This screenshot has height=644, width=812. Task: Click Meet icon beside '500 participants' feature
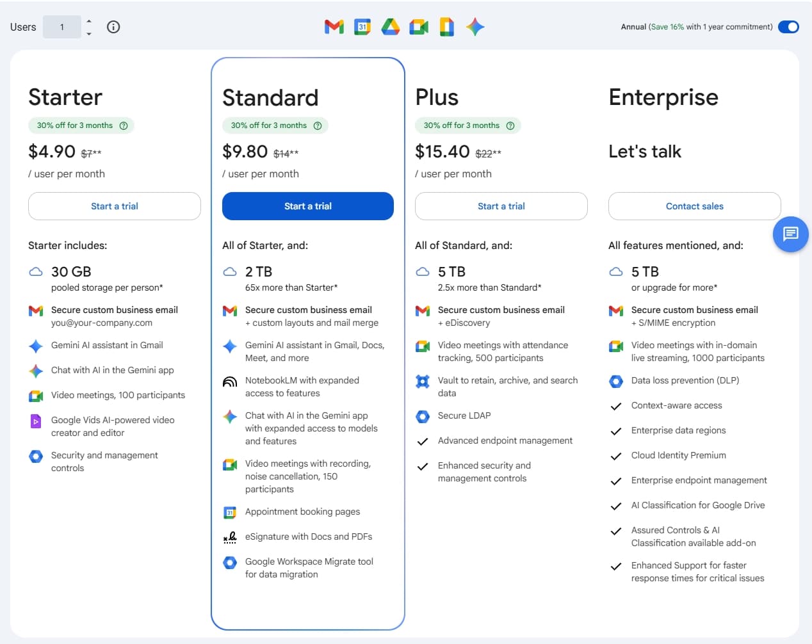click(x=423, y=346)
